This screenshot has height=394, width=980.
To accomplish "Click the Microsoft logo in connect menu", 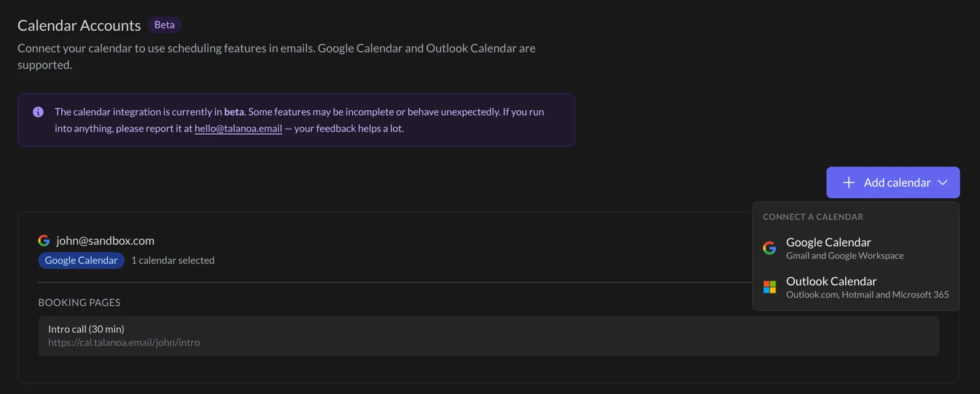I will (769, 287).
